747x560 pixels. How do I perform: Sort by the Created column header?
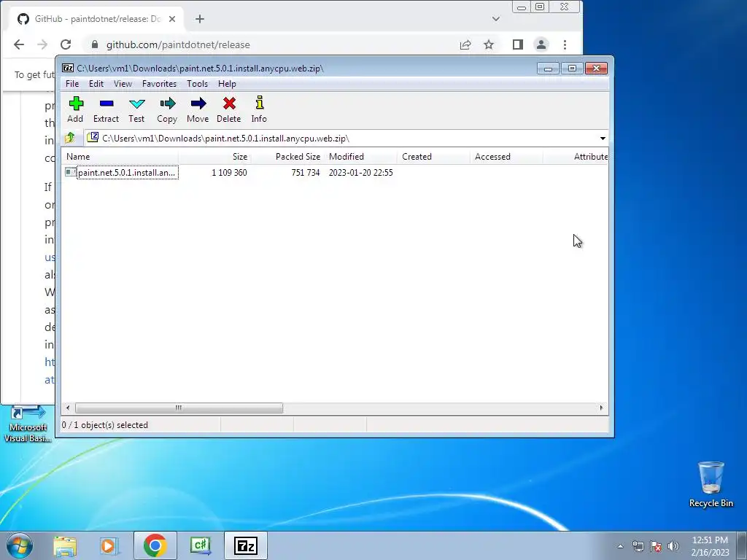tap(433, 157)
